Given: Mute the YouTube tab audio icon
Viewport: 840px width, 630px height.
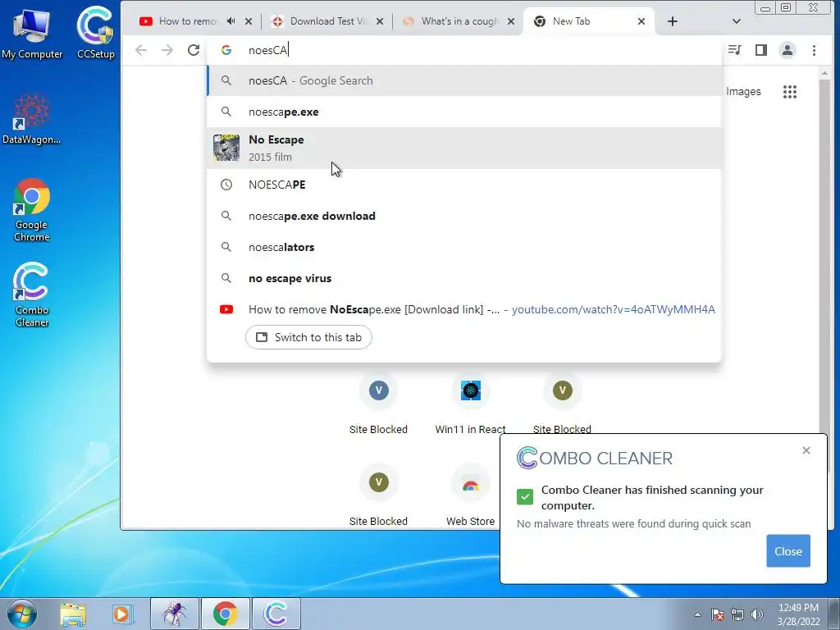Looking at the screenshot, I should pyautogui.click(x=231, y=21).
